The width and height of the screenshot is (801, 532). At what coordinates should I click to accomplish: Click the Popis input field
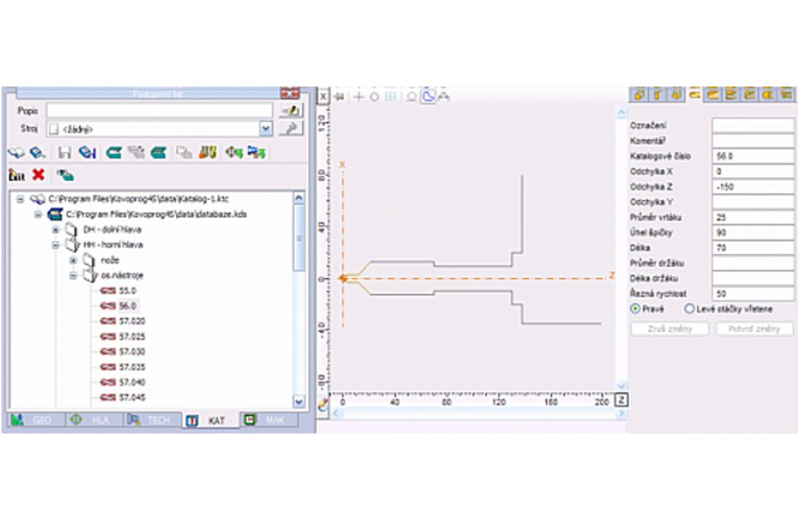159,111
